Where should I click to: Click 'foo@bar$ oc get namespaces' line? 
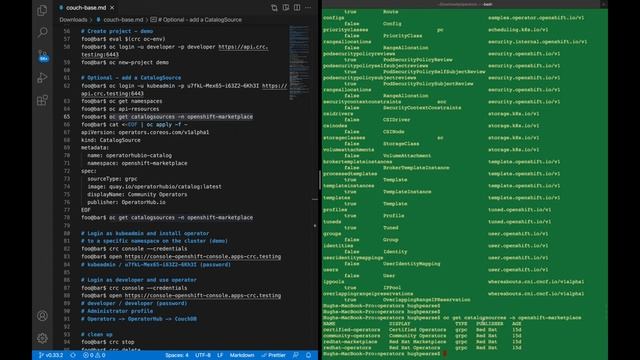pyautogui.click(x=122, y=101)
